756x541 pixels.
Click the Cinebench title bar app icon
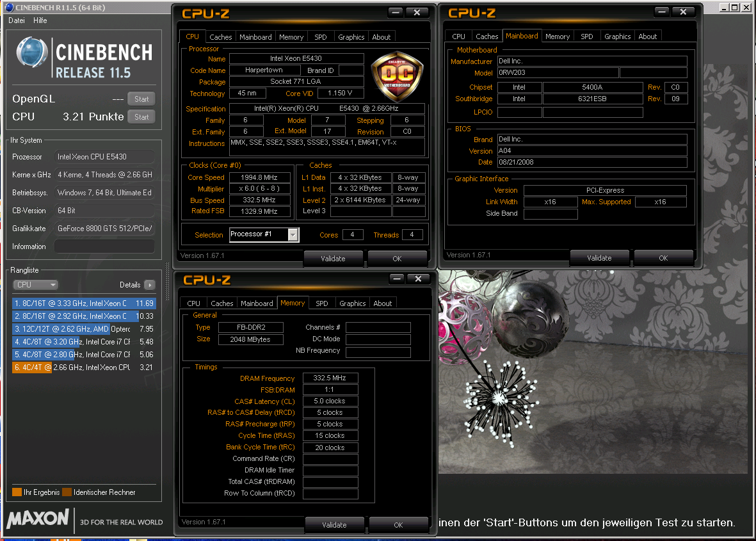pos(9,7)
